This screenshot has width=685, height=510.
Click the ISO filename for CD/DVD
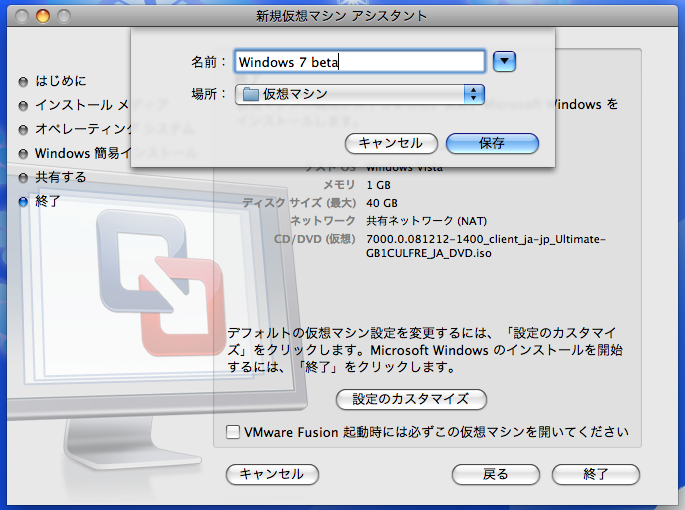486,246
